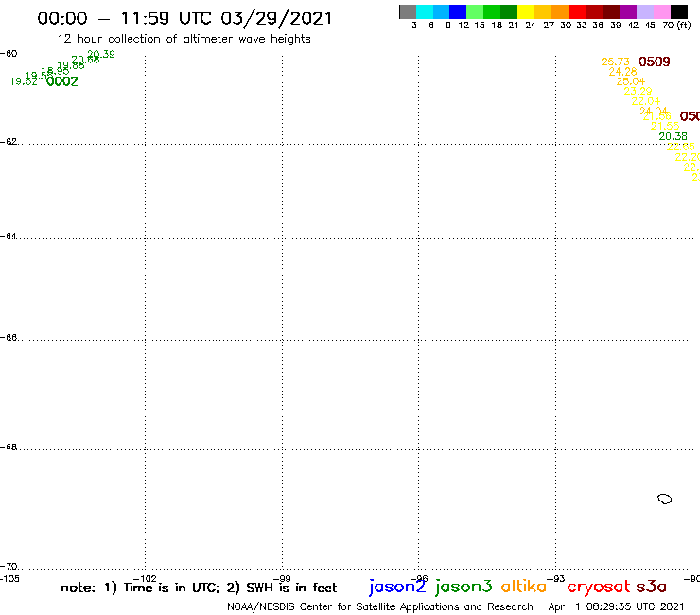The width and height of the screenshot is (700, 615).
Task: Click the 0509 time stamp label
Action: point(654,61)
